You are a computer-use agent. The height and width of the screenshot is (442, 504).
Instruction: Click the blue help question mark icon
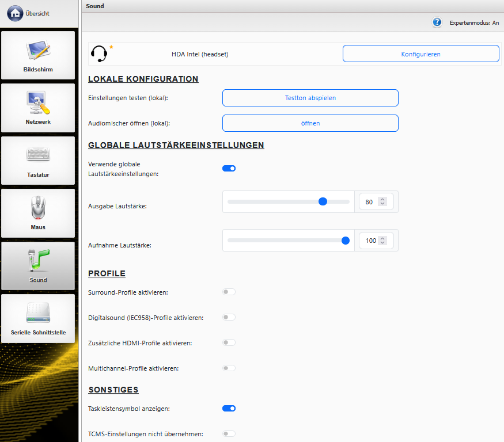pos(437,22)
